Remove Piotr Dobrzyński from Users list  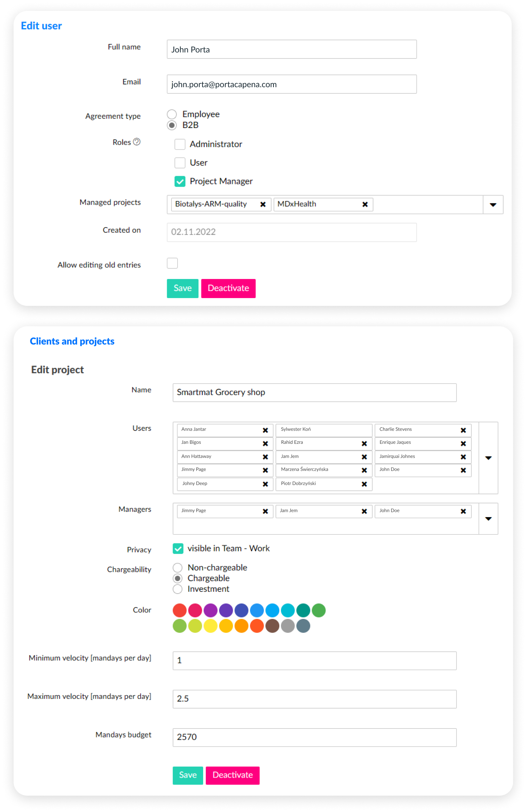click(x=364, y=484)
